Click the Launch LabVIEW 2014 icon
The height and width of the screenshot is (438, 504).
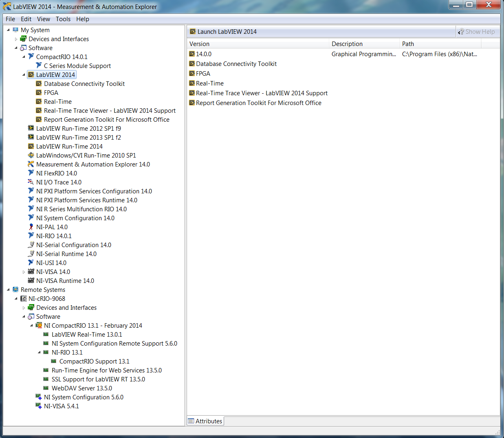click(x=193, y=31)
